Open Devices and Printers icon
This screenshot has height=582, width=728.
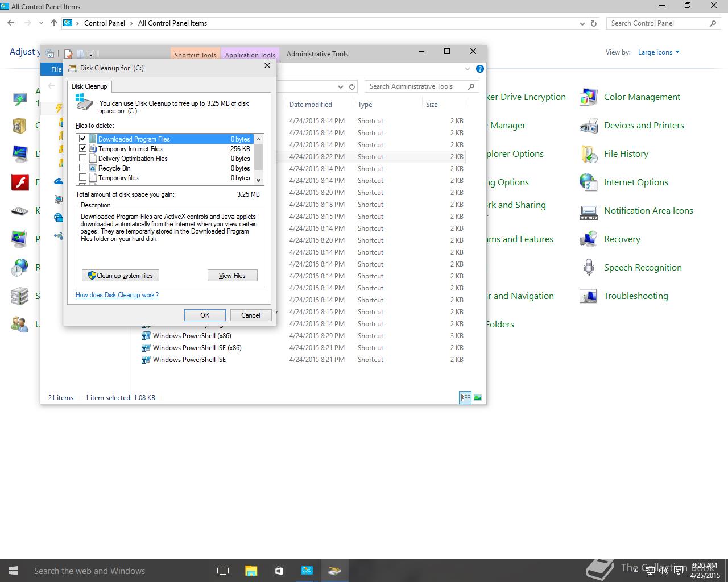pyautogui.click(x=588, y=126)
